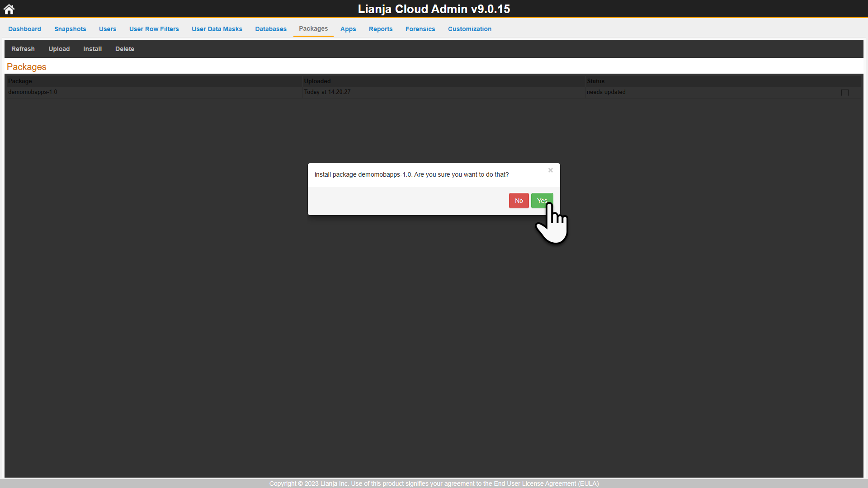Screen dimensions: 868x488
Task: Open the Apps menu section
Action: pyautogui.click(x=348, y=28)
